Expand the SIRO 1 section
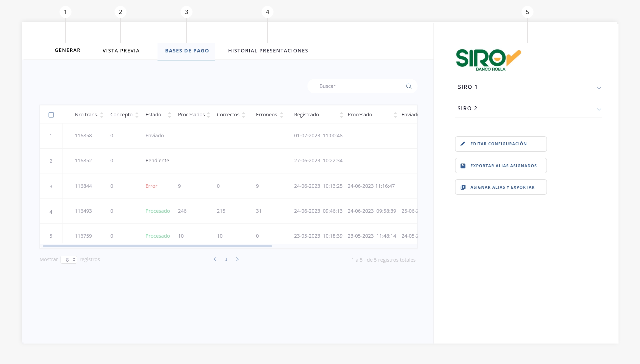This screenshot has height=364, width=640. 599,88
